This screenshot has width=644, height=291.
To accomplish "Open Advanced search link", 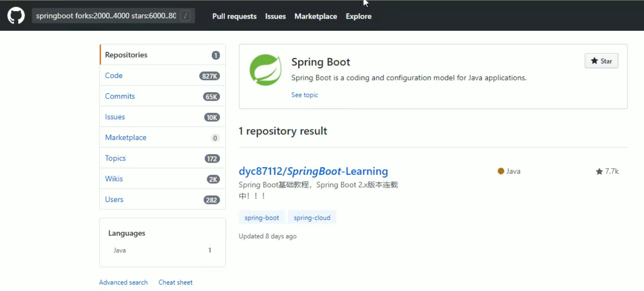I will [123, 282].
